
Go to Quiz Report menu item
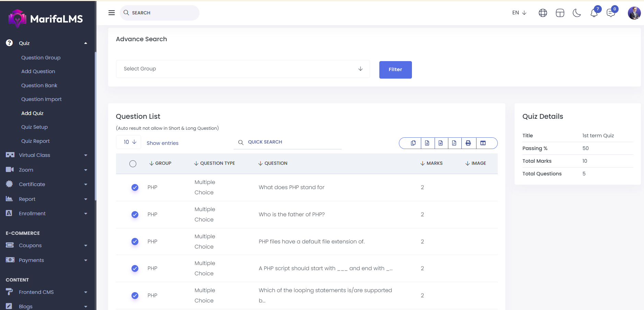click(35, 141)
